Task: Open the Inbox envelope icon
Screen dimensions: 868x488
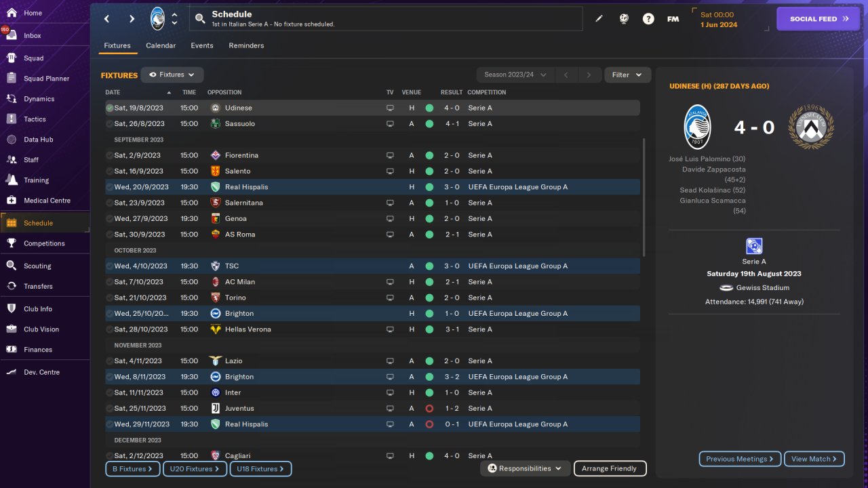Action: pyautogui.click(x=12, y=35)
